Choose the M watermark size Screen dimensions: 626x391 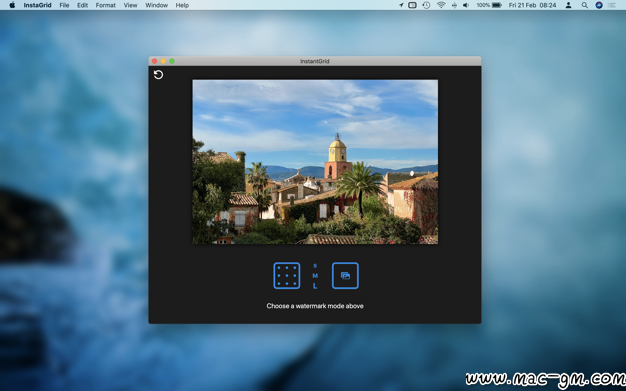tap(315, 276)
